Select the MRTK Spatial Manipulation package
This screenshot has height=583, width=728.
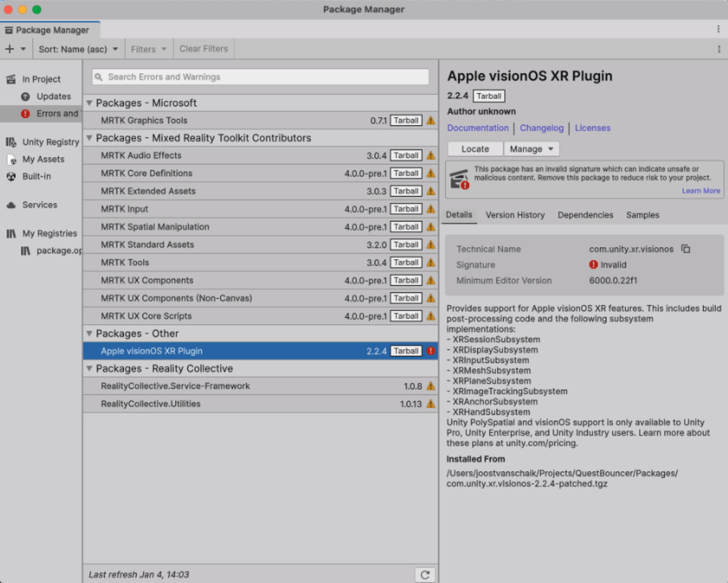155,227
